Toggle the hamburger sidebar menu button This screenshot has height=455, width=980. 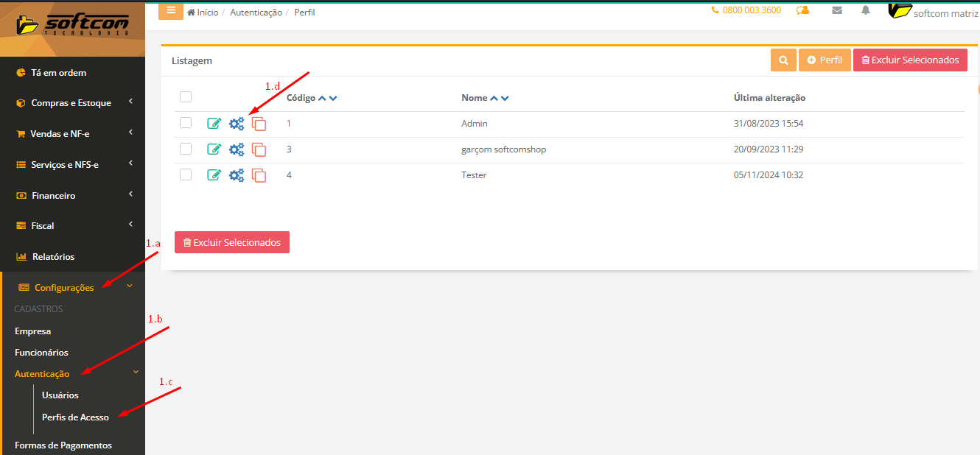click(171, 11)
